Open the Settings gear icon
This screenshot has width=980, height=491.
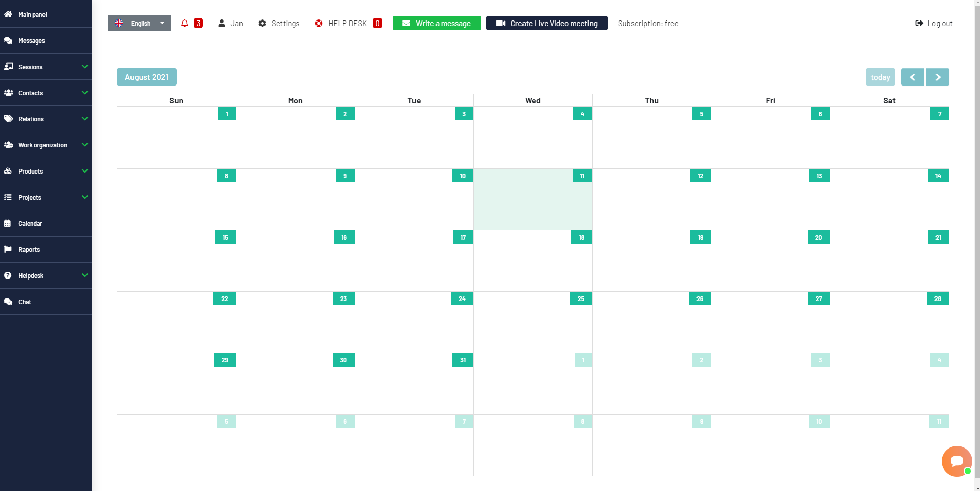click(263, 23)
